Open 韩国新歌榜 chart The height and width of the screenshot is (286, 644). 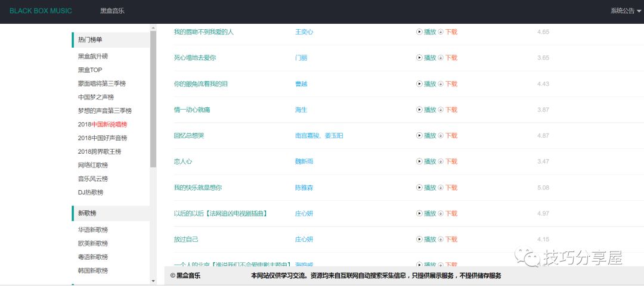tap(93, 271)
